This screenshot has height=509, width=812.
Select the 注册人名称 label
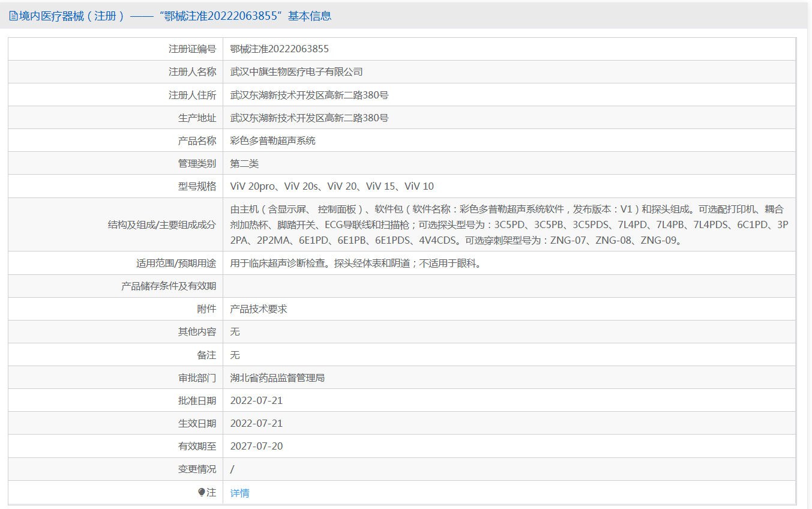click(192, 72)
